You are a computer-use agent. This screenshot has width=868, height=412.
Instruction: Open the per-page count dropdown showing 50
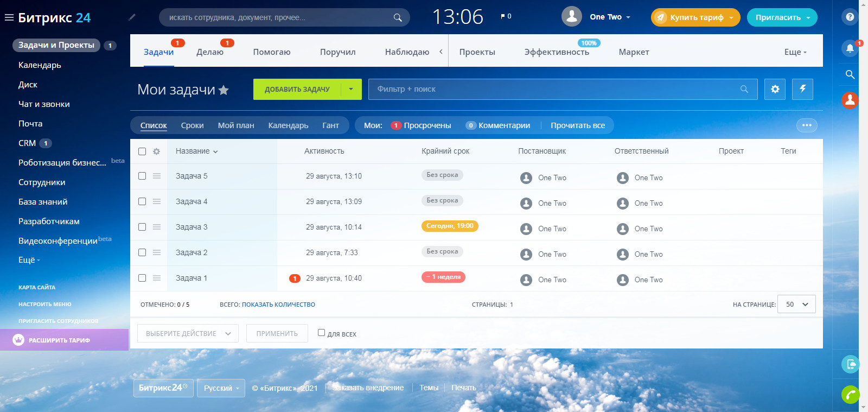[796, 305]
